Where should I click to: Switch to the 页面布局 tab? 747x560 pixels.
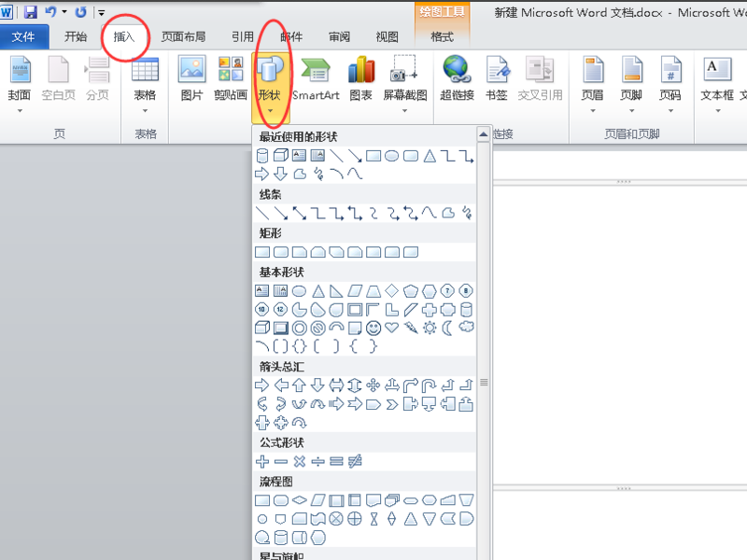[x=183, y=36]
